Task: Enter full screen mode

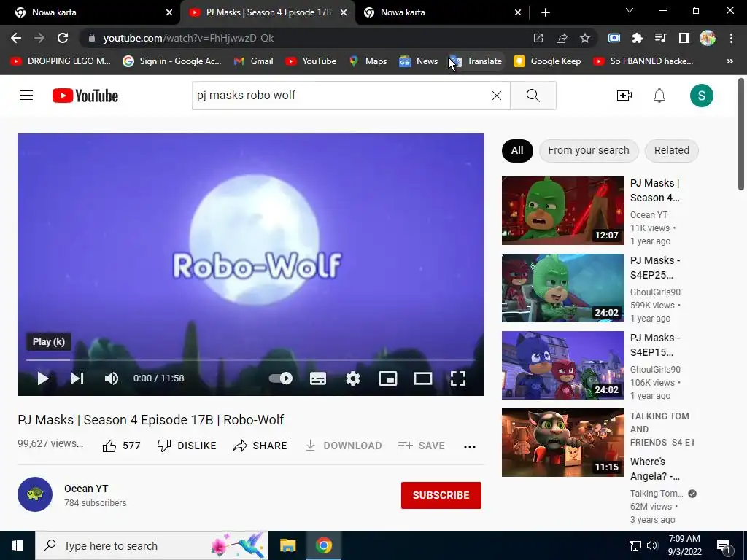Action: tap(458, 378)
